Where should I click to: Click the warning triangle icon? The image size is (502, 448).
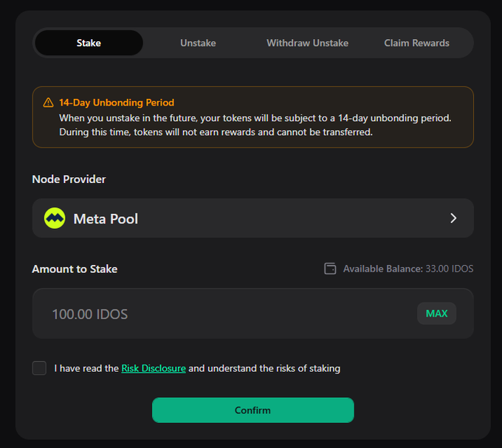tap(48, 103)
